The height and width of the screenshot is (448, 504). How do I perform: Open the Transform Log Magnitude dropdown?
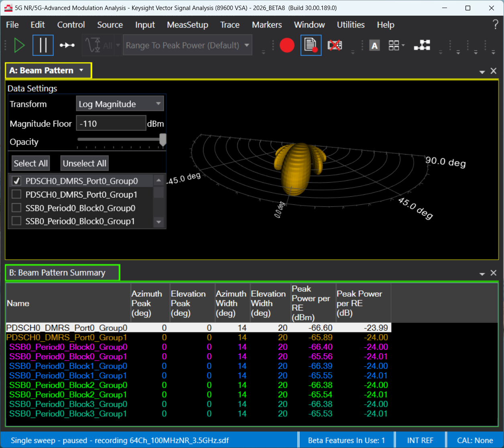[120, 104]
